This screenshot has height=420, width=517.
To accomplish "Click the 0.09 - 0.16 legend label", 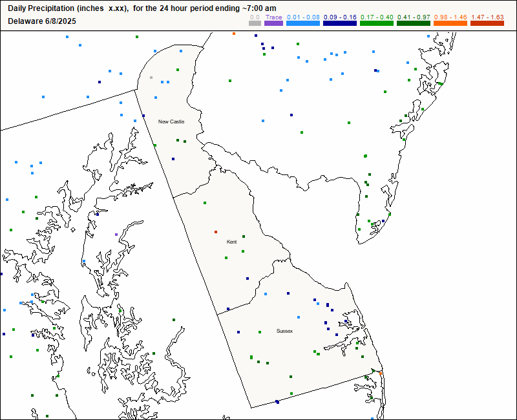I will pos(340,17).
